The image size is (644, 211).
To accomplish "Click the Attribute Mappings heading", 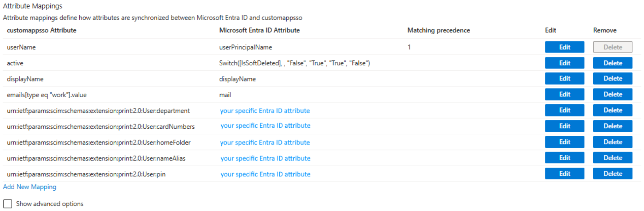I will [x=33, y=6].
